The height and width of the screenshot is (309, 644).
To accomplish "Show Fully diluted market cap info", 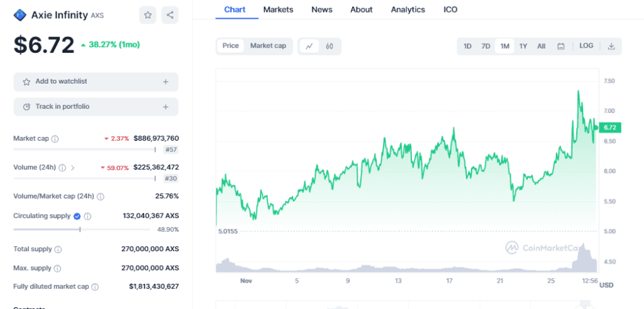I will (x=95, y=287).
